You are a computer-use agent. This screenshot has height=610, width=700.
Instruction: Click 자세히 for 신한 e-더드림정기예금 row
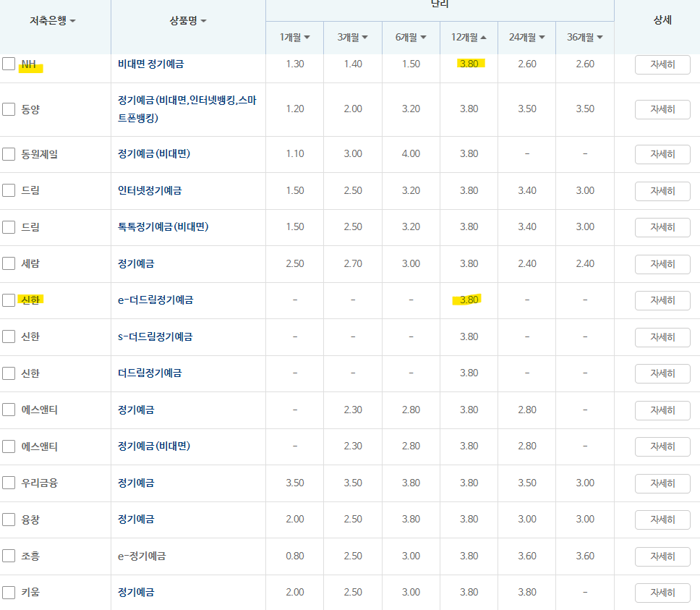pos(662,300)
